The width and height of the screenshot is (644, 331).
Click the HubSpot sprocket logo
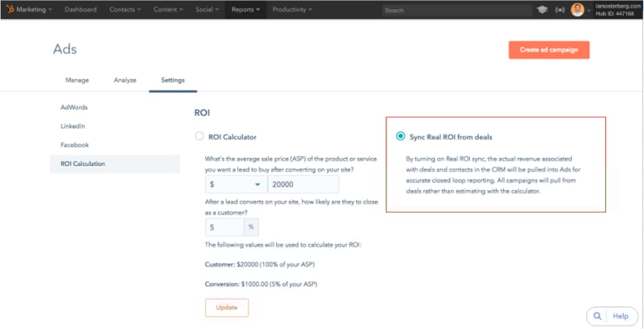(10, 10)
